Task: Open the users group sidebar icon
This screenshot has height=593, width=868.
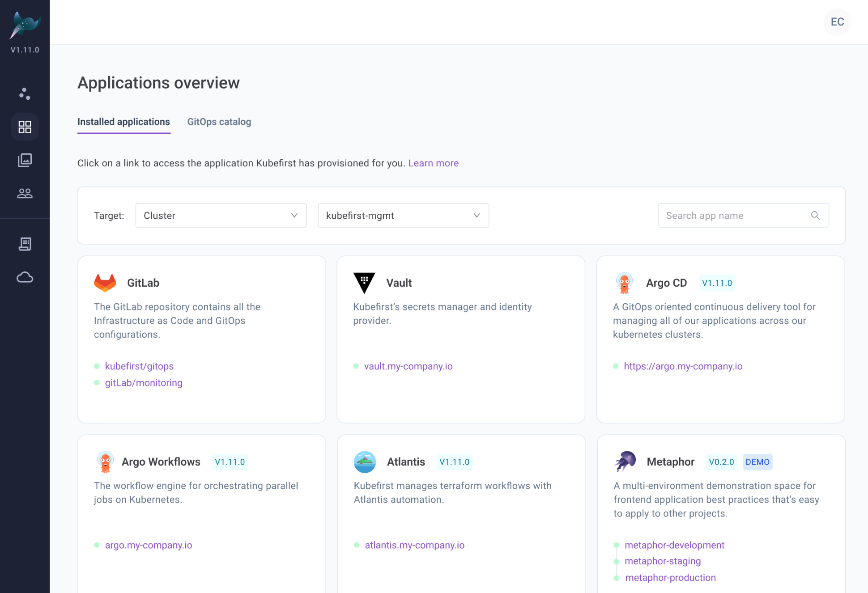Action: point(25,193)
